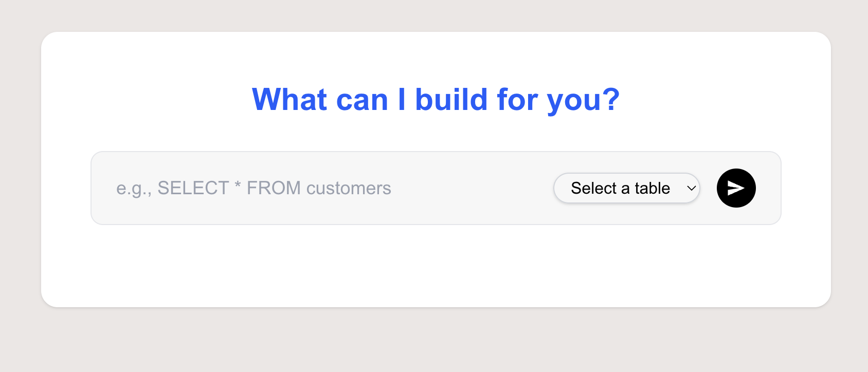Click "e.g.," at the start of the input
Image resolution: width=868 pixels, height=372 pixels.
click(x=134, y=189)
